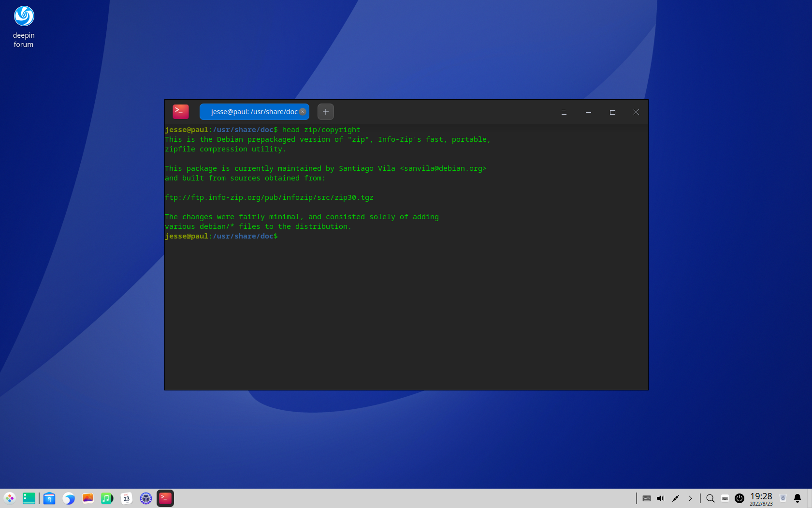Click the 'head zip/copyright' command text
The image size is (812, 508).
(x=321, y=130)
